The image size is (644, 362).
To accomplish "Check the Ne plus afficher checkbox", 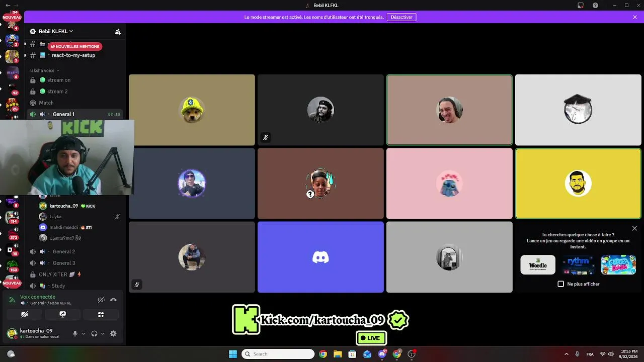I will (561, 284).
